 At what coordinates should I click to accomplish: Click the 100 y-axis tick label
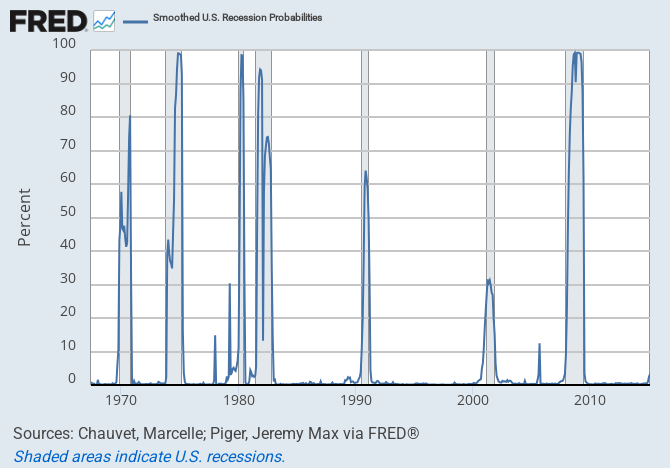pos(62,45)
